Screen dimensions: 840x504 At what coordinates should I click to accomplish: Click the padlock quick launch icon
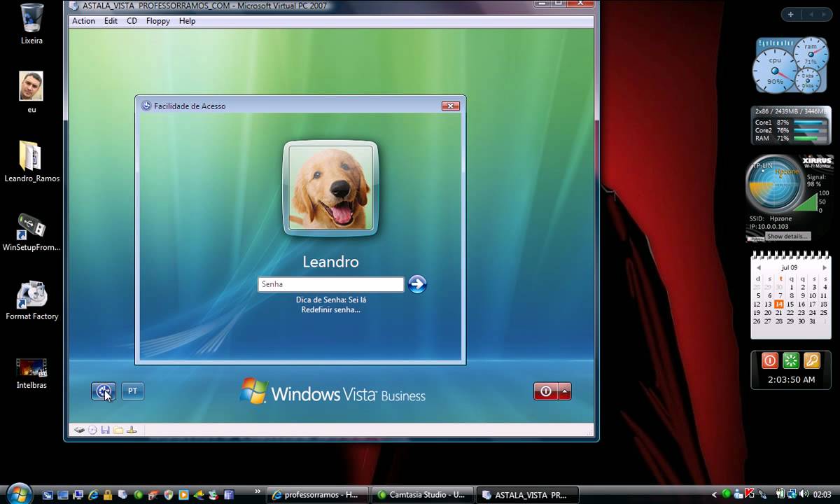pyautogui.click(x=108, y=494)
